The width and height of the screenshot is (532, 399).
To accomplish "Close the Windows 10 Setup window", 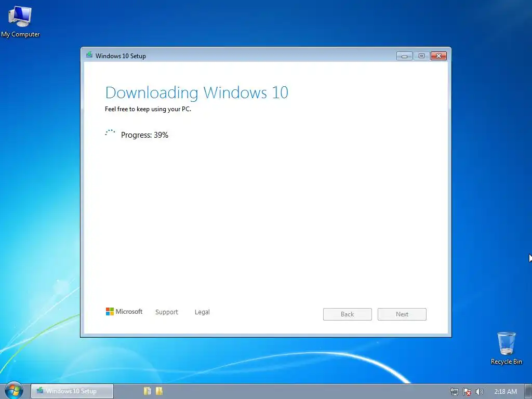I will pyautogui.click(x=438, y=56).
